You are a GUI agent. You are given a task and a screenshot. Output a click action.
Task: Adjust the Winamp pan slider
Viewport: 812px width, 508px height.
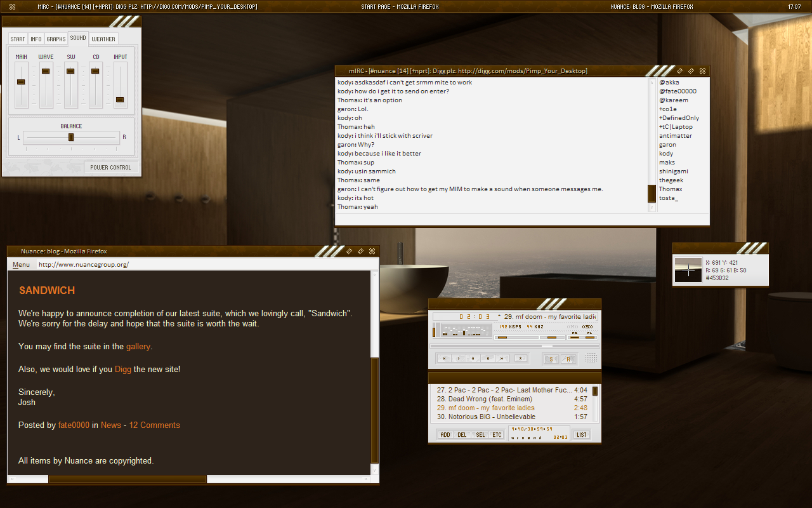[x=552, y=337]
